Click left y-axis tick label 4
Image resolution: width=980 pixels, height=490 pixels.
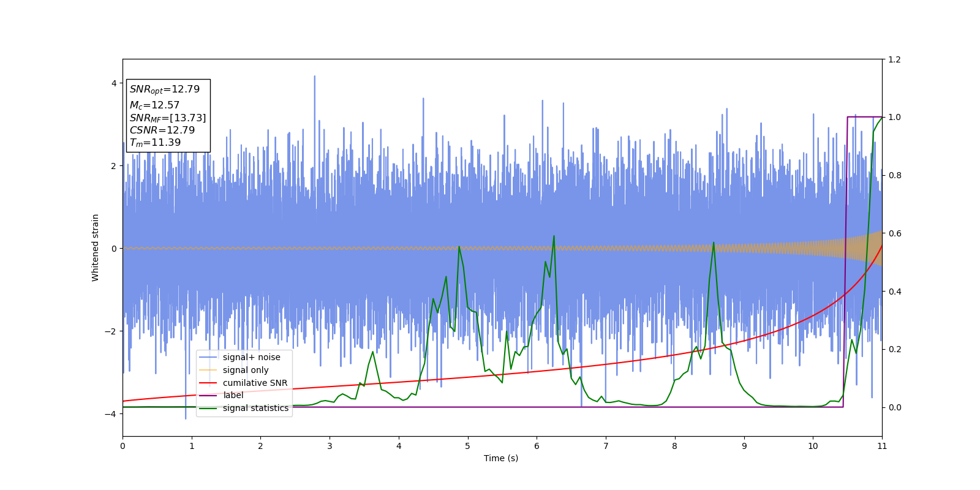click(x=113, y=83)
